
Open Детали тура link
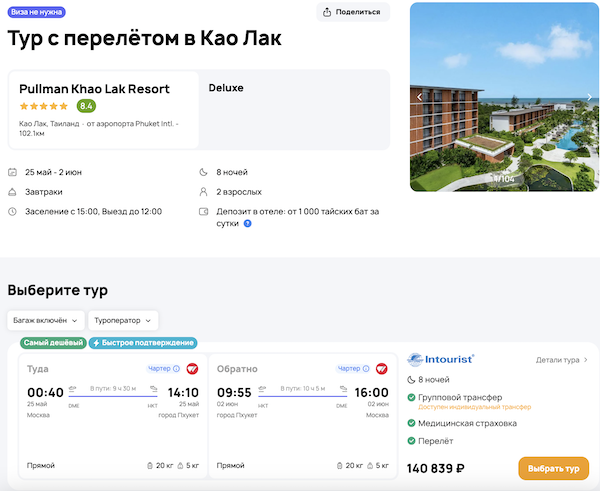point(562,359)
